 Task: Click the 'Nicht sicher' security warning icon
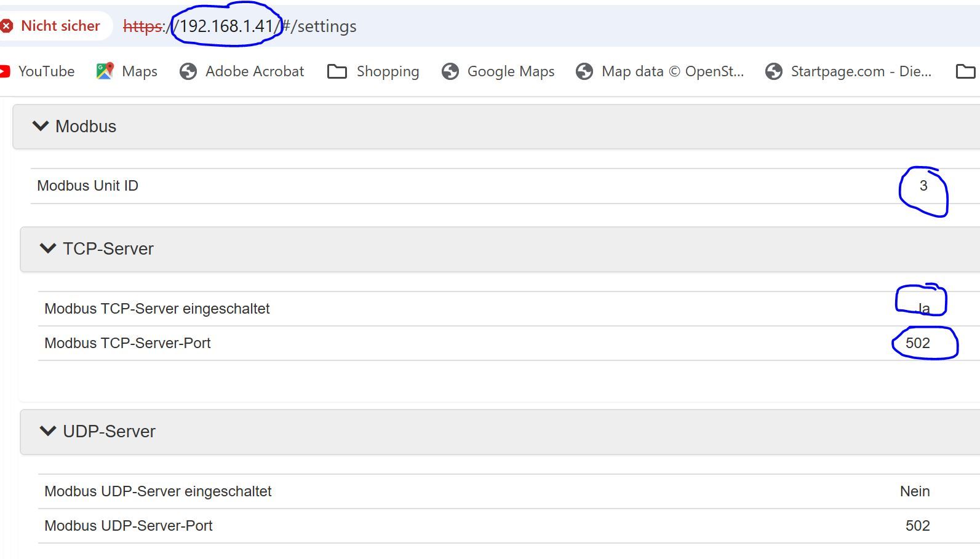point(7,26)
